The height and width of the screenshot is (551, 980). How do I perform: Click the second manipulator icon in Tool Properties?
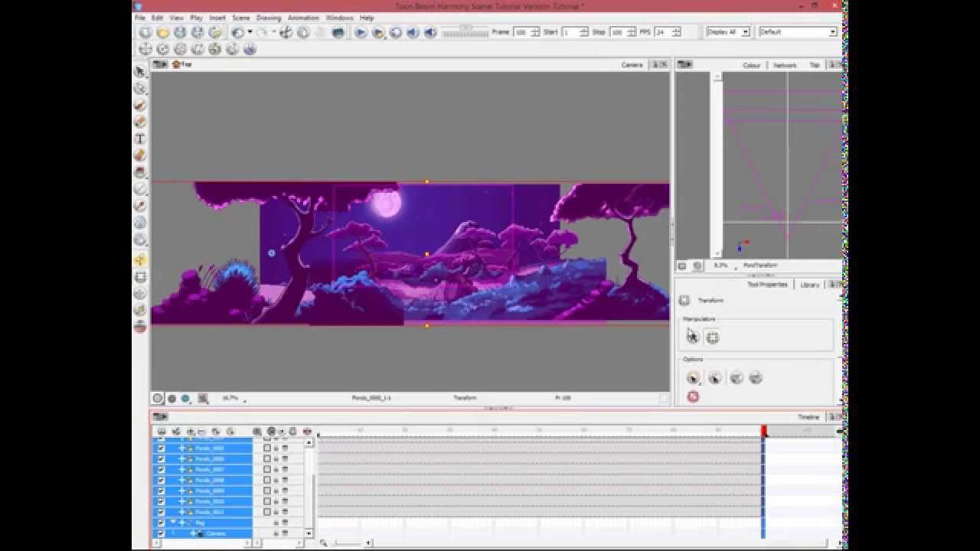click(x=713, y=337)
